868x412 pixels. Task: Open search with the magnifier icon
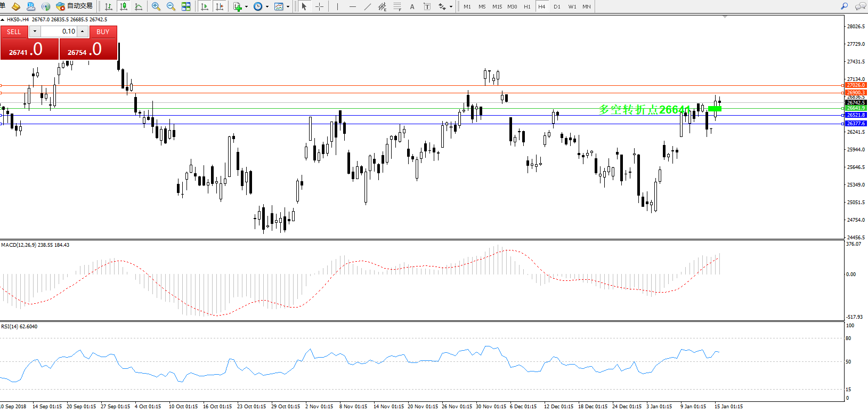844,6
